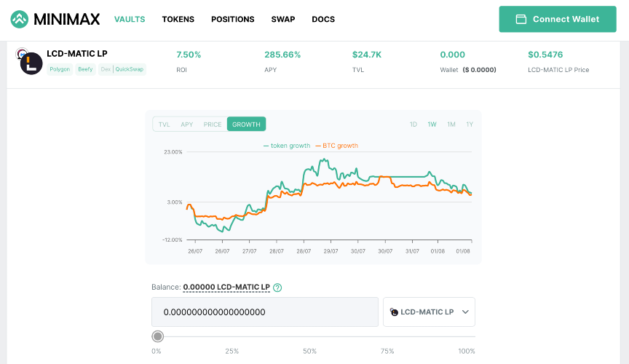Click the 7.50% ROI value
Image resolution: width=629 pixels, height=364 pixels.
coord(189,55)
